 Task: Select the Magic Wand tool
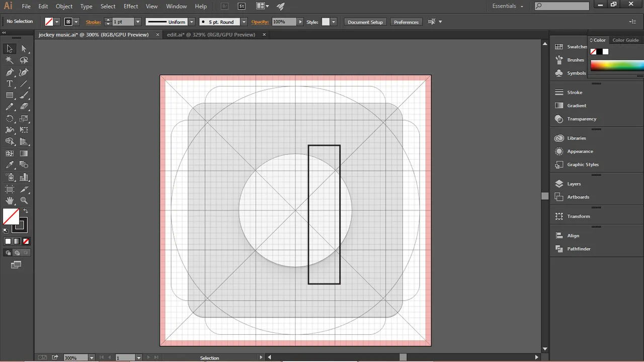(x=10, y=60)
